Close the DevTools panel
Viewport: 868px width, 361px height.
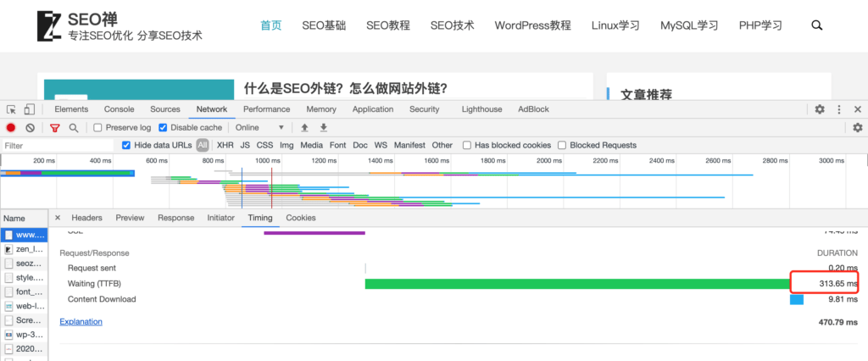tap(858, 109)
